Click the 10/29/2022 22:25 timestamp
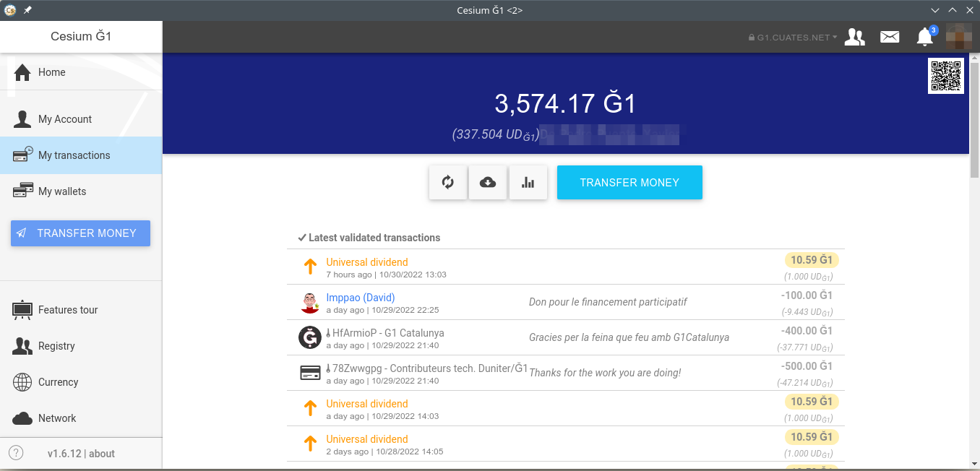This screenshot has height=471, width=980. point(405,310)
